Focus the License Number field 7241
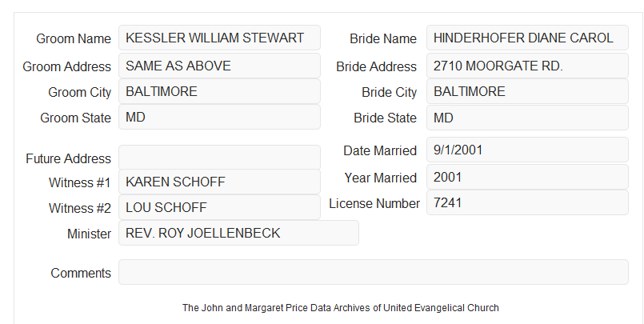644x324 pixels. coord(527,202)
